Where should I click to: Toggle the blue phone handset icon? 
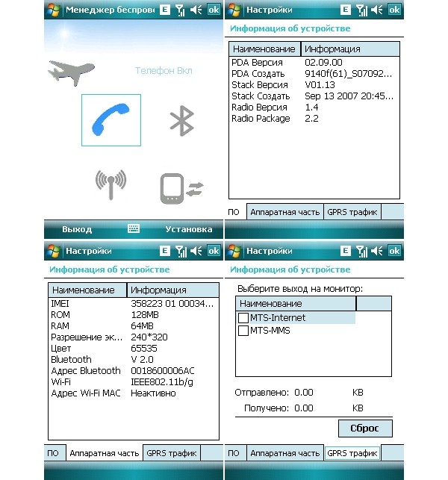[x=111, y=120]
